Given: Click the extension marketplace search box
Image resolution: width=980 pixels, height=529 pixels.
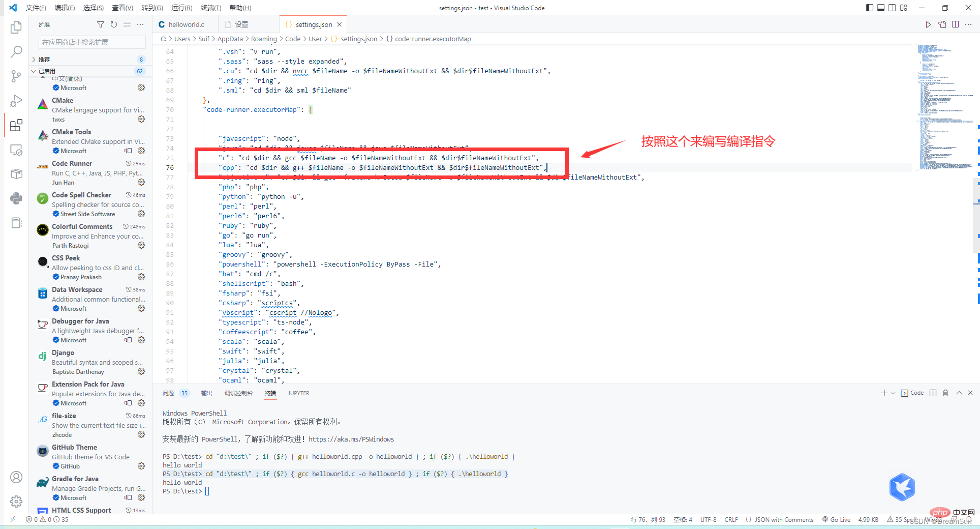Looking at the screenshot, I should [91, 42].
